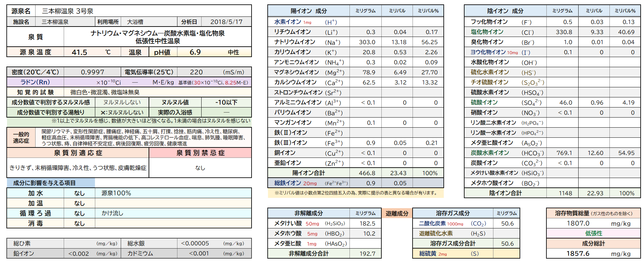
Task: Click the 陰イオン 成分 table header
Action: pyautogui.click(x=505, y=11)
